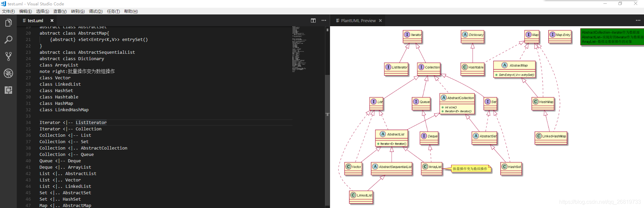Click the Vector class icon in the diagram
The width and height of the screenshot is (644, 208).
348,167
